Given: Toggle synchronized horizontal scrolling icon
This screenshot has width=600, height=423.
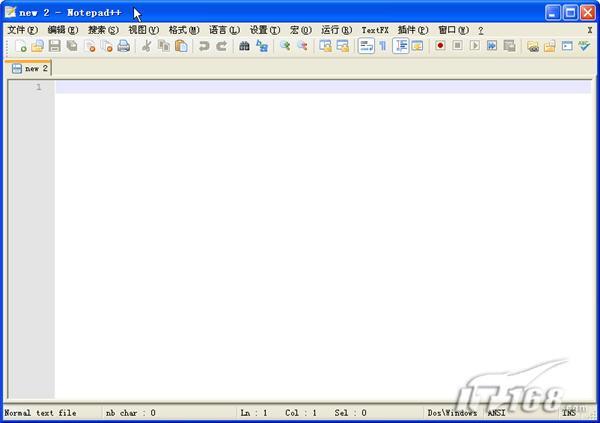Looking at the screenshot, I should click(342, 46).
